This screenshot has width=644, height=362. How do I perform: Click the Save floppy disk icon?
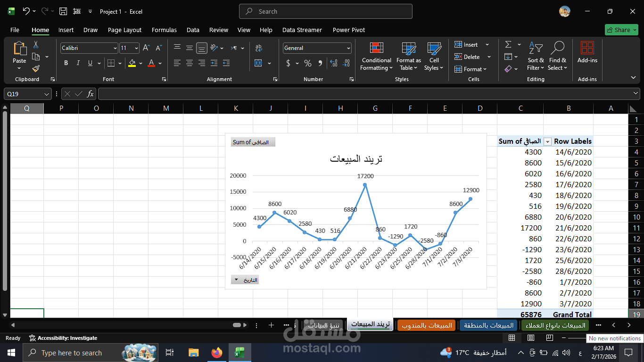tap(63, 11)
